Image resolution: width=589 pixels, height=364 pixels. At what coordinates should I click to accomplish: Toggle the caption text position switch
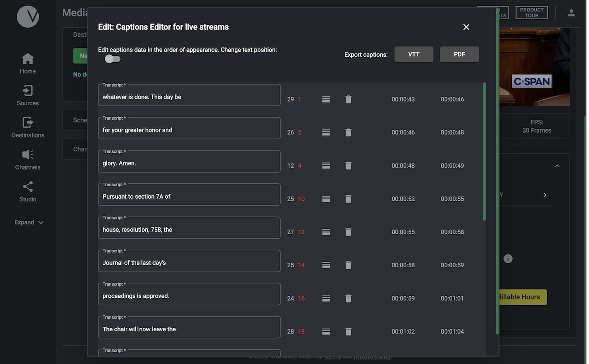[x=111, y=58]
